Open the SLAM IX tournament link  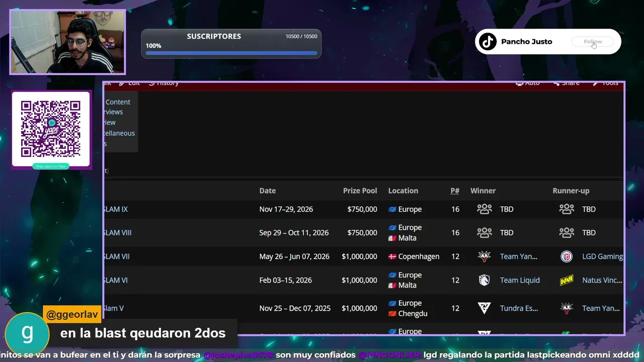[x=116, y=209]
